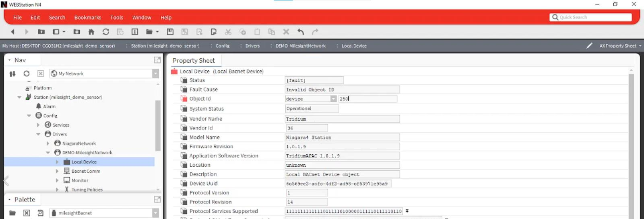Viewport: 644px width, 219px height.
Task: Click Station in the breadcrumb path
Action: pos(165,46)
